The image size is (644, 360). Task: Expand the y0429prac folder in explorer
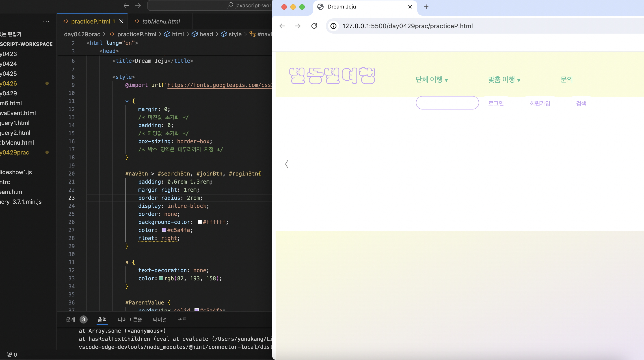tap(15, 152)
